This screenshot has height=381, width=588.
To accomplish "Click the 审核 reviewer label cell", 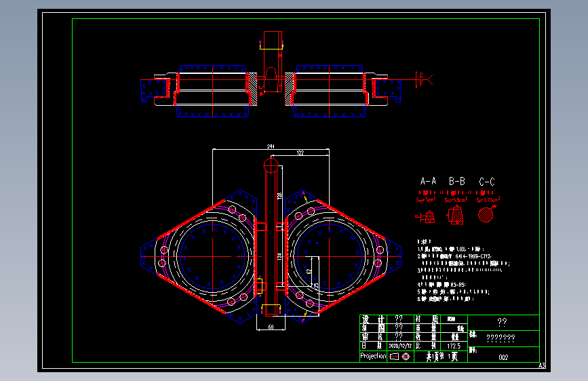I will 373,337.
